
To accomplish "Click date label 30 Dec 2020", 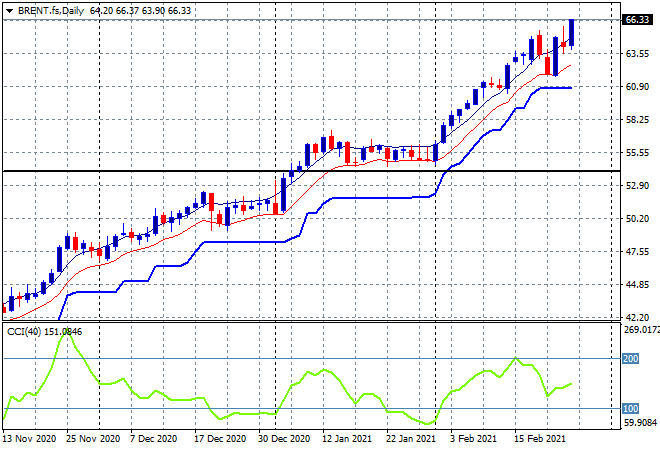I will point(284,439).
